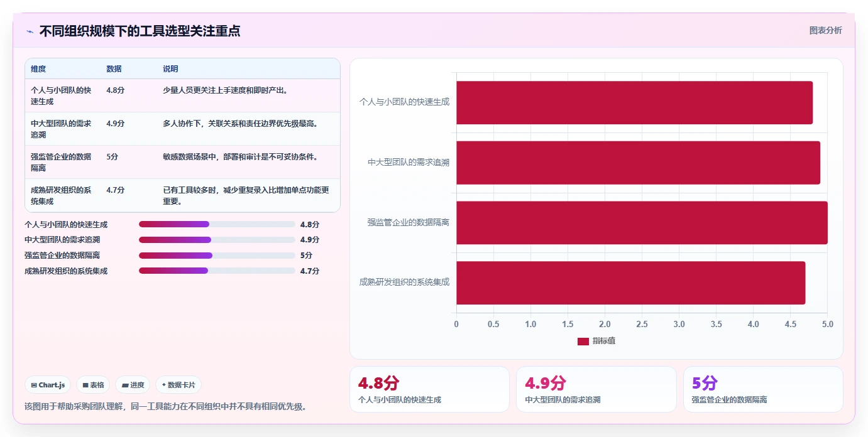Click table cell 个人与小团队的快速生成
The height and width of the screenshot is (437, 868).
61,95
